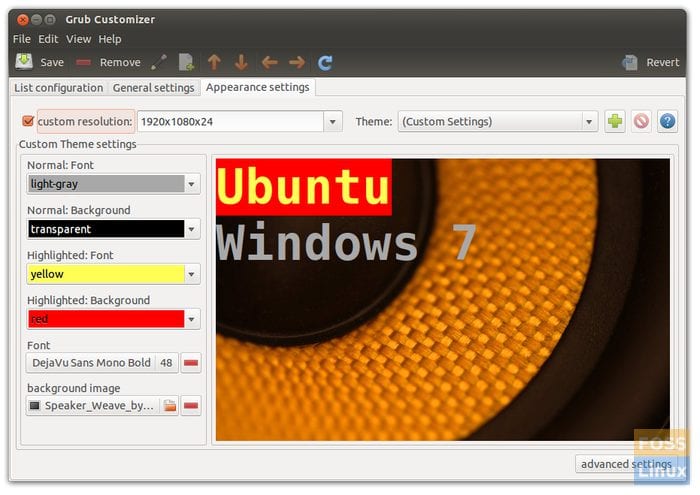Screen dimensions: 700x495
Task: Click the edit pencil toolbar icon
Action: [x=159, y=62]
